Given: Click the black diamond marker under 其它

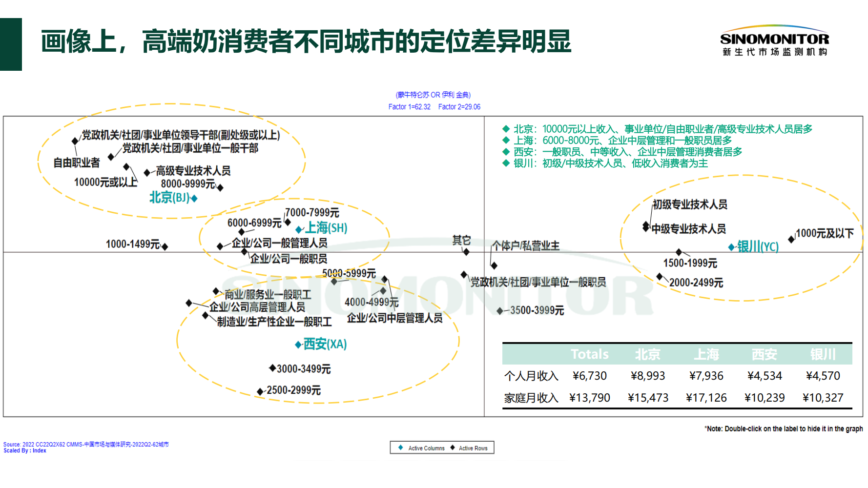Looking at the screenshot, I should (x=466, y=252).
